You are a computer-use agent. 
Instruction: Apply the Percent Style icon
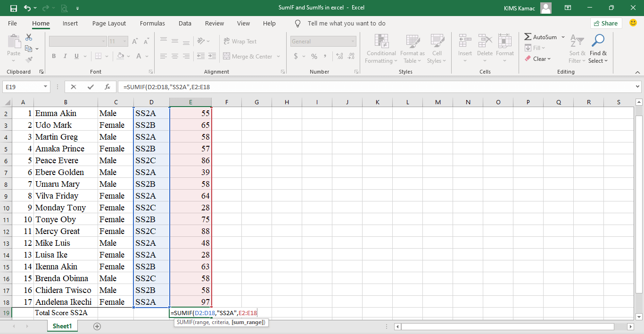click(314, 56)
